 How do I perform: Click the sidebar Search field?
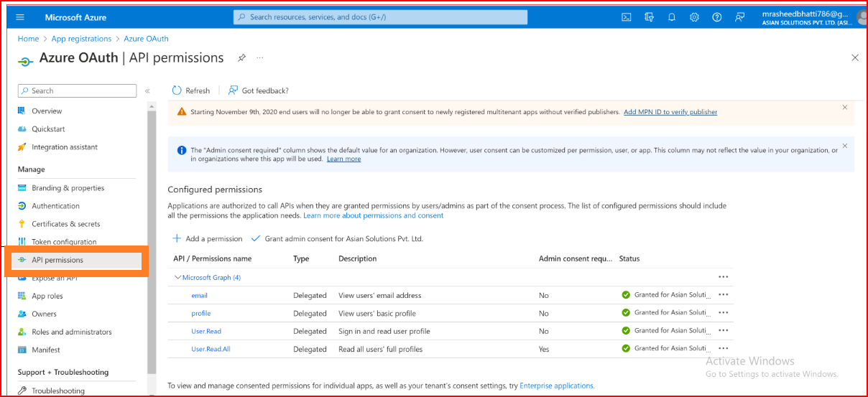(x=77, y=90)
